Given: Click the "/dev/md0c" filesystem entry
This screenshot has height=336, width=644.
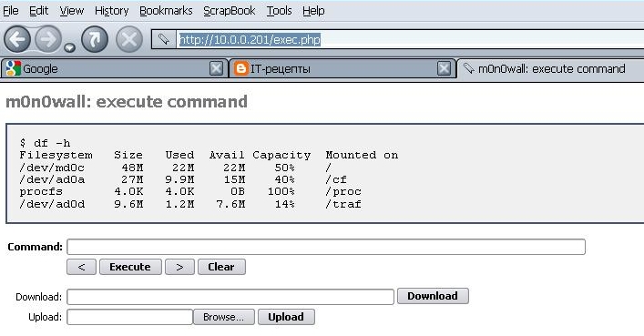Looking at the screenshot, I should click(x=52, y=168).
